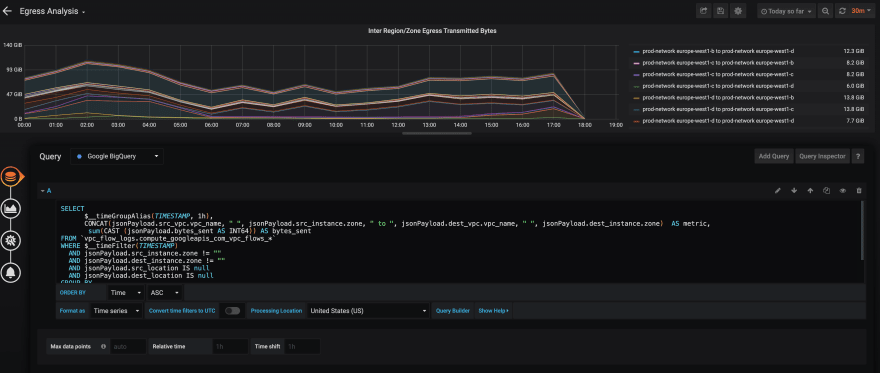Click the Max data points input field
The width and height of the screenshot is (880, 373).
coord(128,347)
